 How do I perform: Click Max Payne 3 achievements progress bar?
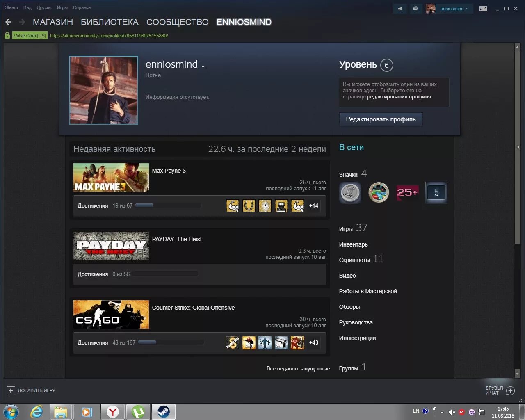tap(168, 205)
